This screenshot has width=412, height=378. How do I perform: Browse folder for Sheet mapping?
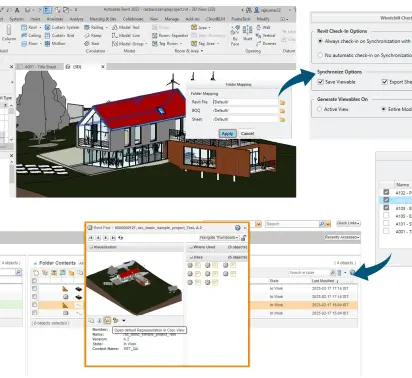click(282, 119)
